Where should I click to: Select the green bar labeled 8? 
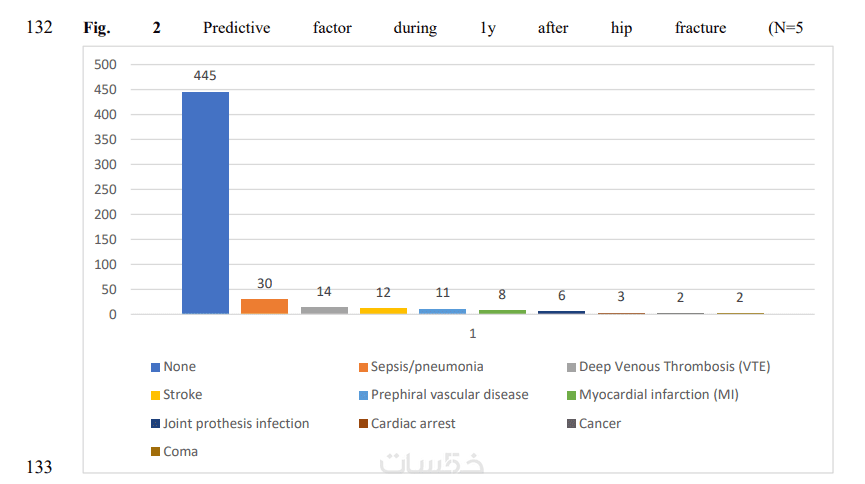pos(502,312)
